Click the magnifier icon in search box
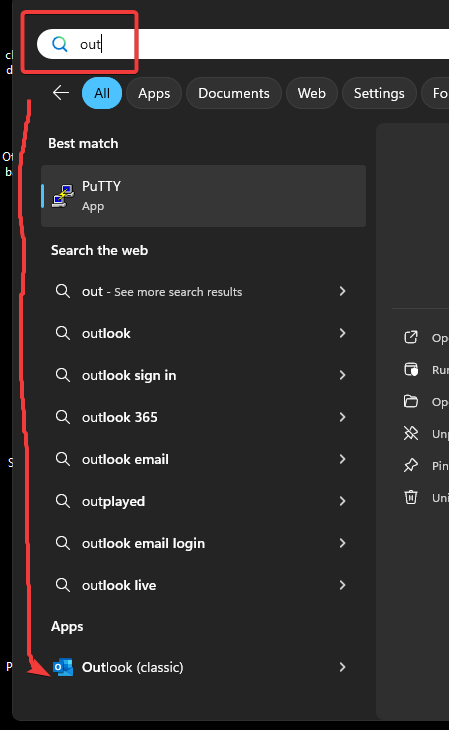Viewport: 449px width, 730px height. pyautogui.click(x=60, y=44)
